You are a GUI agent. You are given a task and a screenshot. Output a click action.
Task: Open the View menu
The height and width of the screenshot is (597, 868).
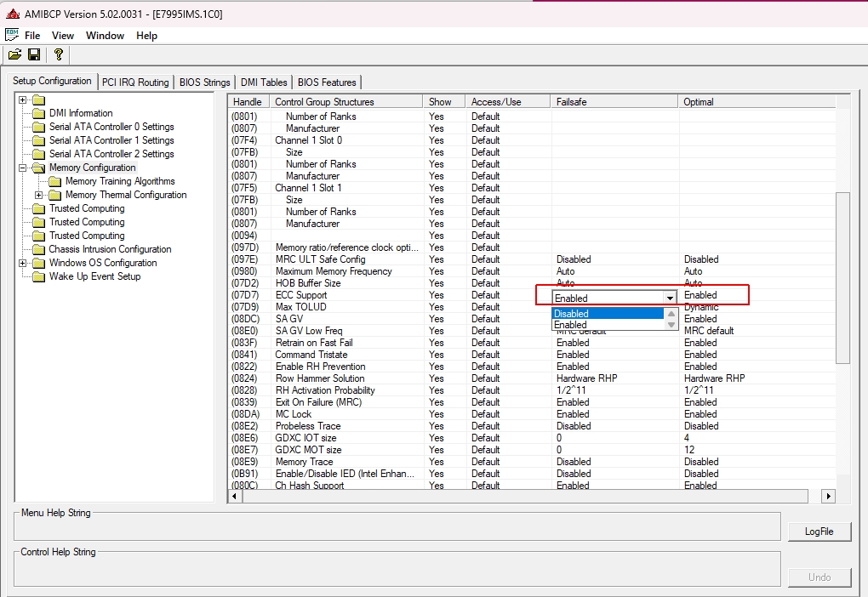(63, 36)
